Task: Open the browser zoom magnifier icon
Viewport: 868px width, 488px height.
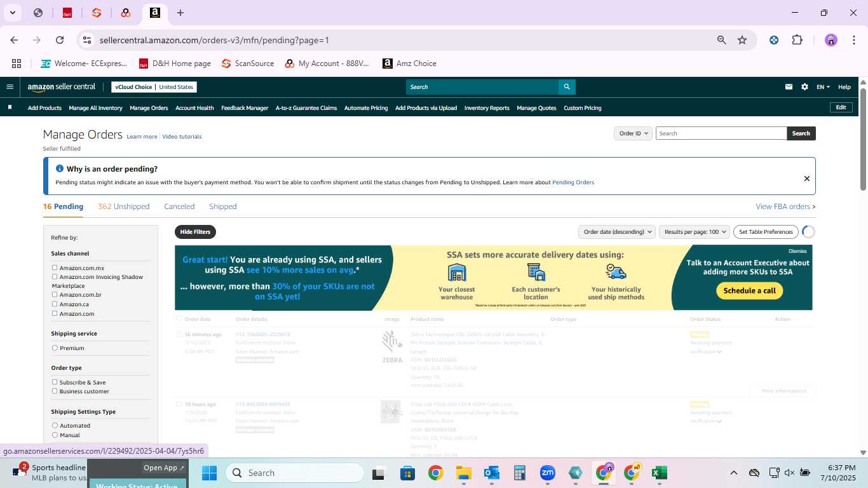Action: click(x=721, y=40)
